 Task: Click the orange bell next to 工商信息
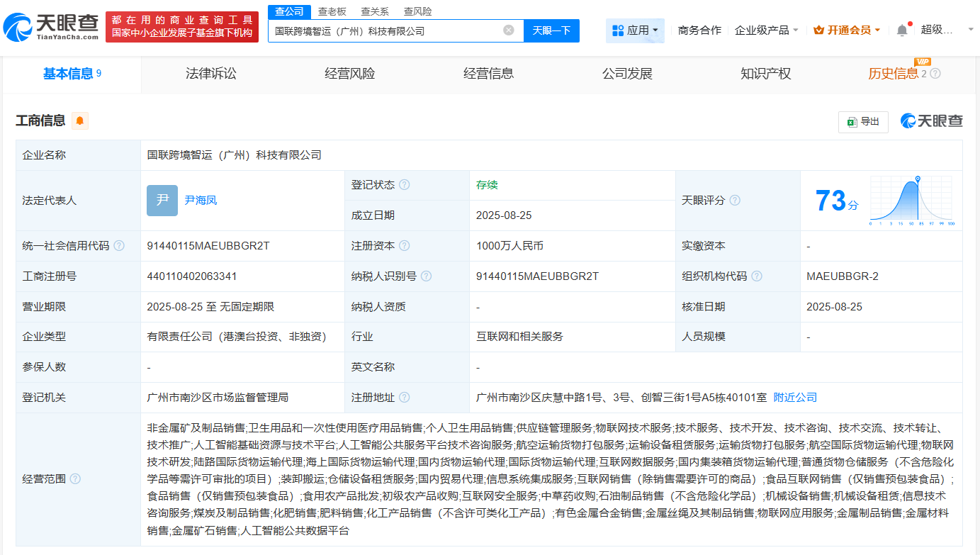tap(79, 120)
